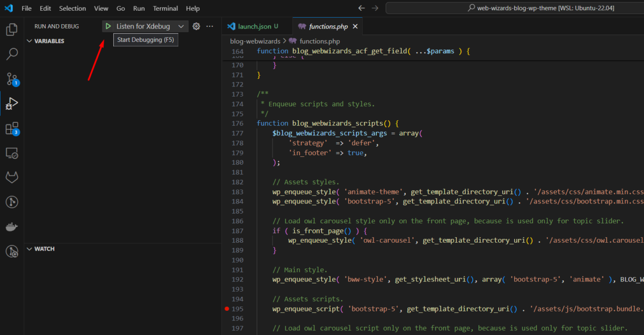This screenshot has height=335, width=644.
Task: Open the File menu
Action: [27, 8]
